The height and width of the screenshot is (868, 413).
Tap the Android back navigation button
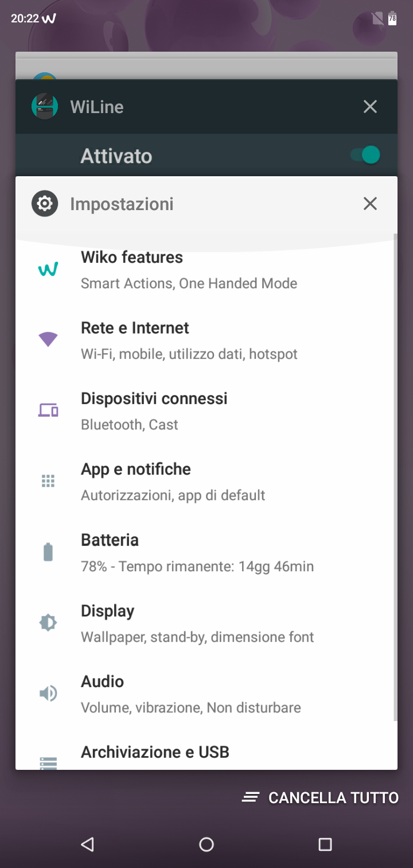click(87, 844)
